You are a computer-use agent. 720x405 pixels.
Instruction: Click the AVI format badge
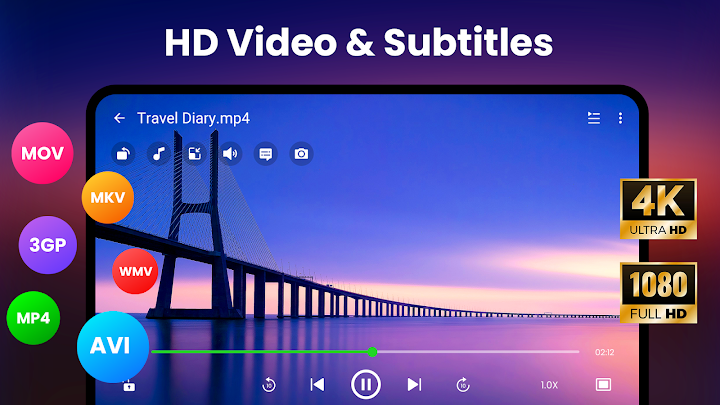[x=113, y=347]
